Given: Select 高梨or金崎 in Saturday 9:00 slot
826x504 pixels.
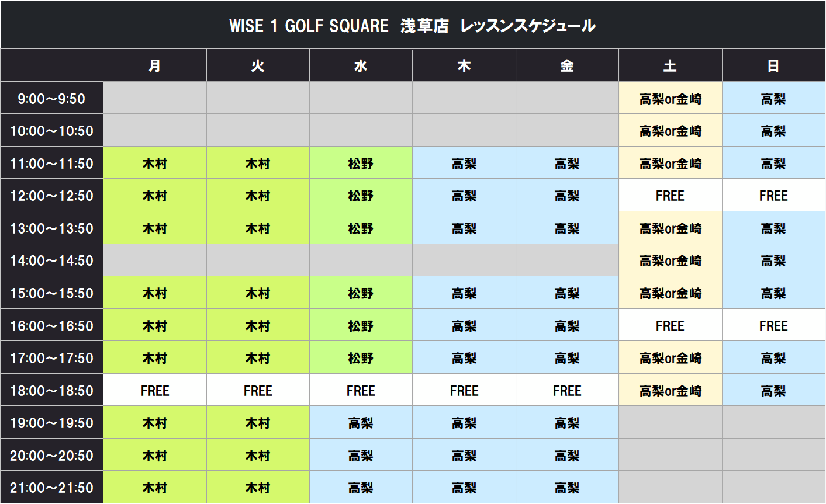Looking at the screenshot, I should pos(671,98).
